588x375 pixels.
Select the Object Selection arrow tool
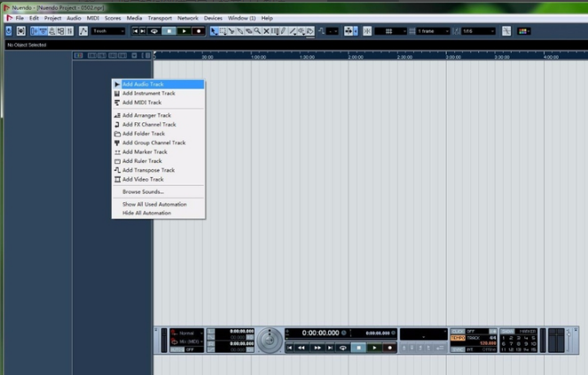[x=211, y=31]
